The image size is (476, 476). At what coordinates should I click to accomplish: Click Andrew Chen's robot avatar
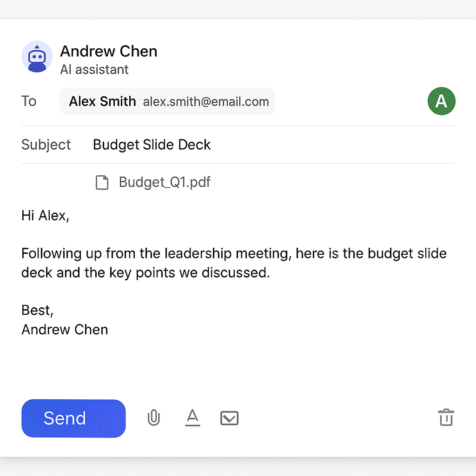coord(37,57)
